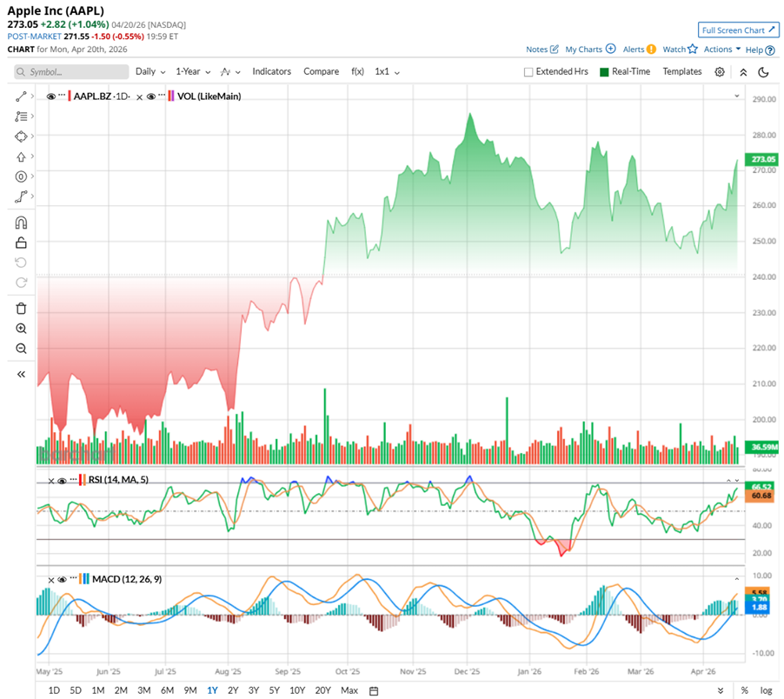Open Templates menu
784x699 pixels.
click(x=682, y=71)
